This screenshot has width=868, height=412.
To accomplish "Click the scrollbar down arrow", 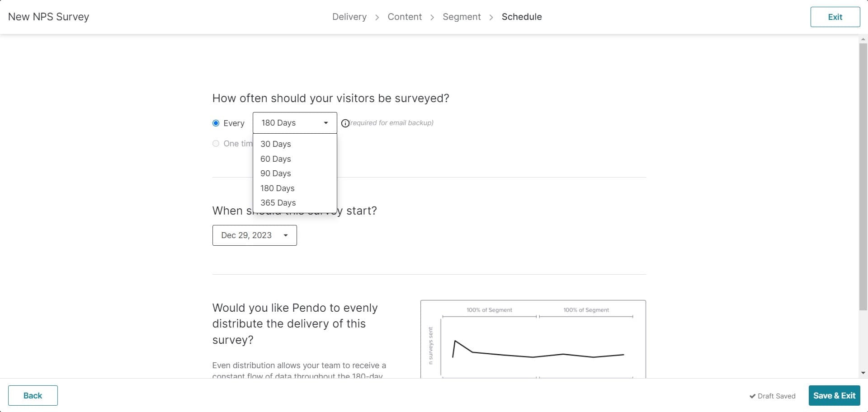I will pyautogui.click(x=863, y=373).
